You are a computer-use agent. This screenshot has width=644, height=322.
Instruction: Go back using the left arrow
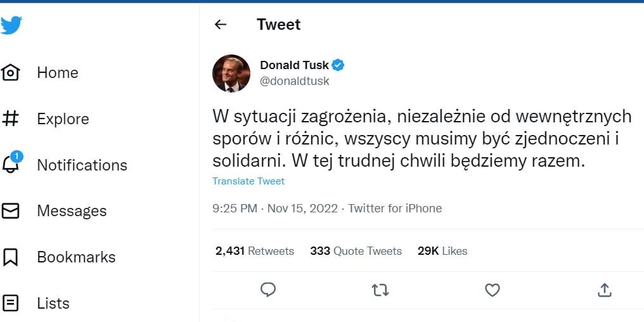click(x=221, y=25)
